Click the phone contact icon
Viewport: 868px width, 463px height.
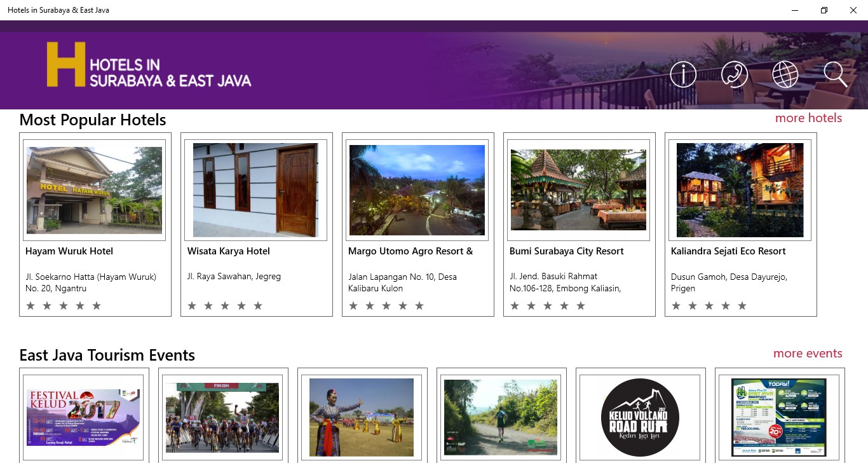click(735, 74)
